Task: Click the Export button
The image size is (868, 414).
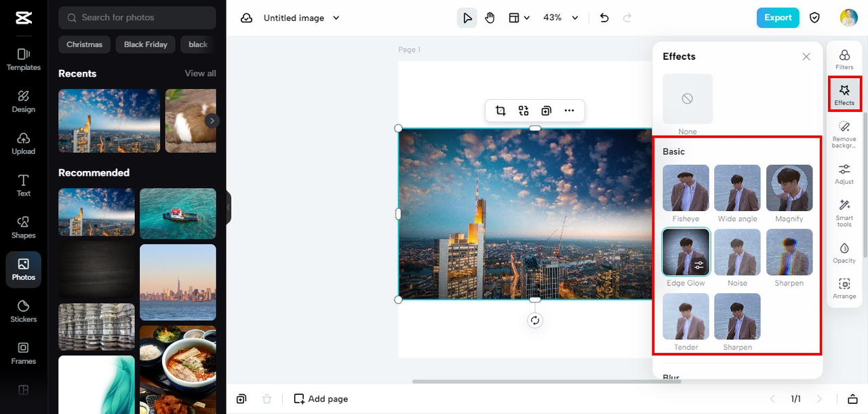Action: (x=778, y=18)
